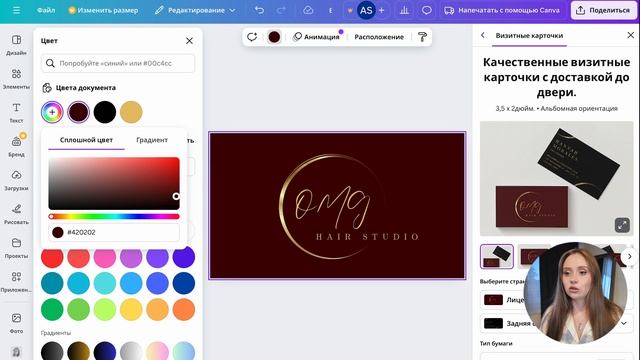
Task: Select the first business card preview thumbnail
Action: click(x=497, y=256)
